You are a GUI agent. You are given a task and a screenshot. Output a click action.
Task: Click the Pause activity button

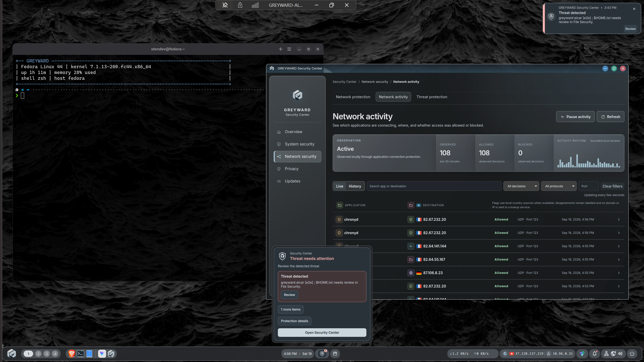575,117
